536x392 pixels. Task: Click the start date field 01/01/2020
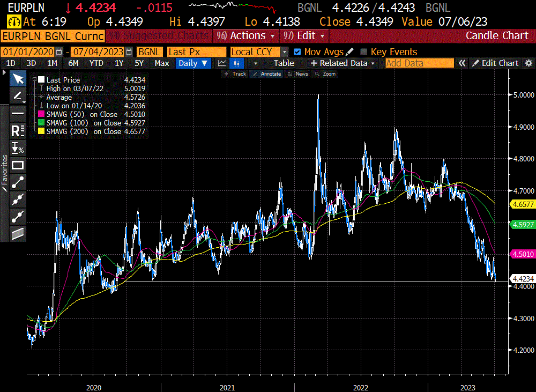(x=28, y=52)
